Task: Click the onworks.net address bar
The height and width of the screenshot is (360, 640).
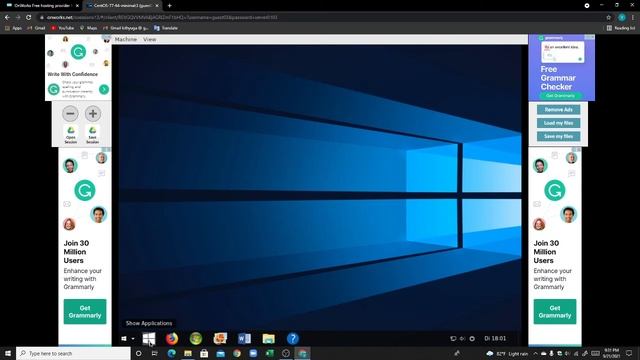Action: point(318,17)
